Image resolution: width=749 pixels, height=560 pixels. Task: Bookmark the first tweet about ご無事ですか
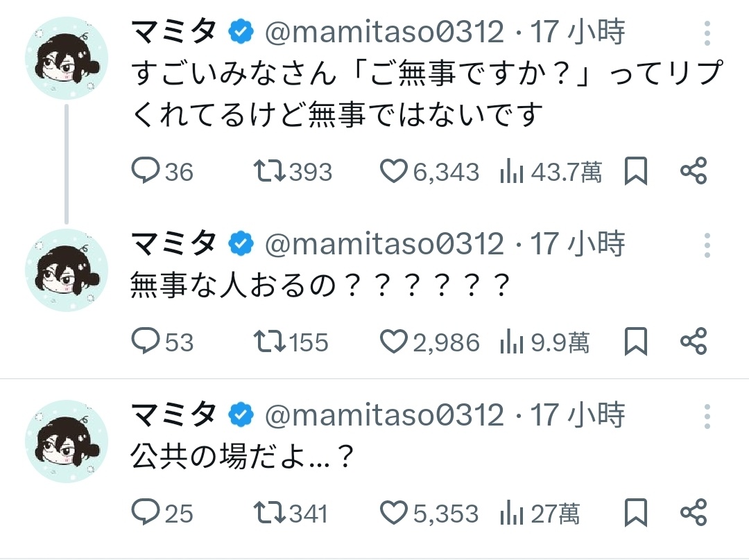[x=636, y=171]
